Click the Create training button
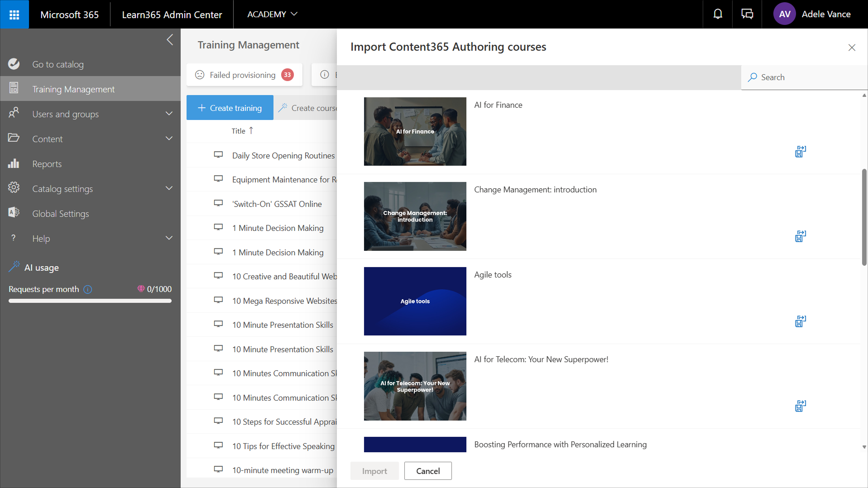The image size is (868, 488). pos(230,108)
